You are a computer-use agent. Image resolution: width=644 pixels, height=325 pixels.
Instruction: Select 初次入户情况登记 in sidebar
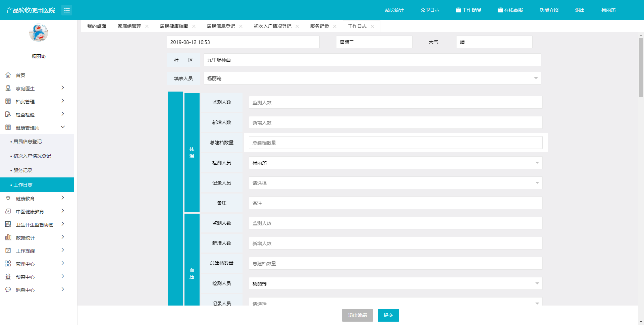[32, 156]
